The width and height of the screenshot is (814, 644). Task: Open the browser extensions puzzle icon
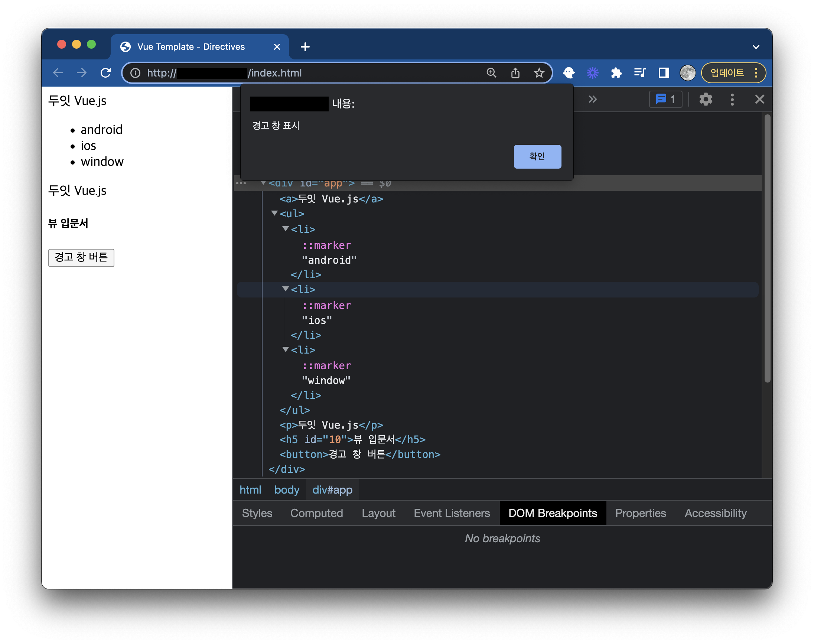coord(616,73)
